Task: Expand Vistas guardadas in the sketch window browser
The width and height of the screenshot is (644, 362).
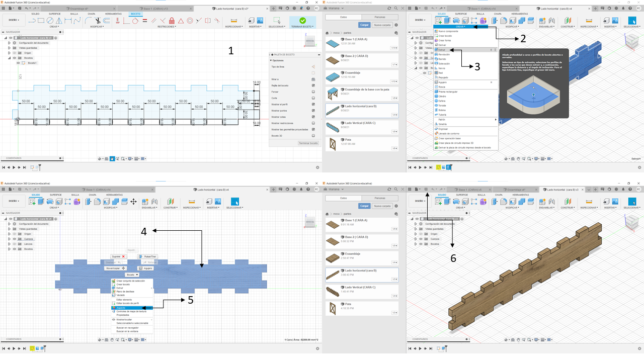Action: point(9,48)
